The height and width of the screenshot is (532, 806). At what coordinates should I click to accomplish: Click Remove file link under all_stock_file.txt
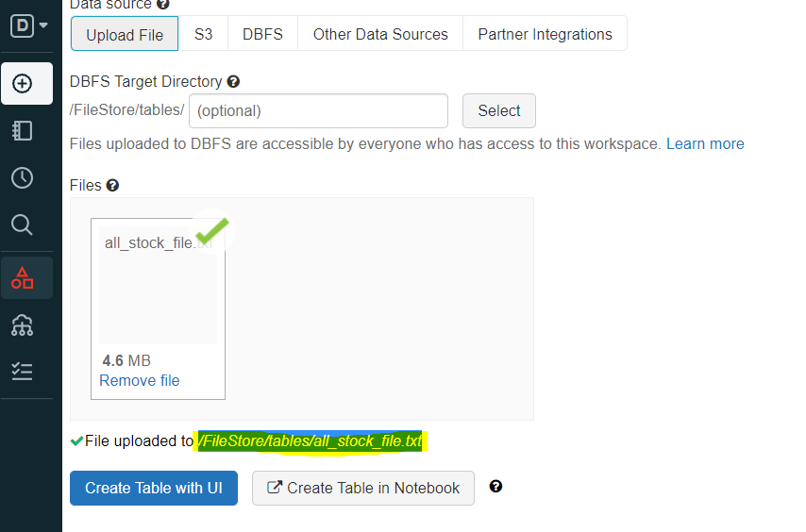click(139, 381)
